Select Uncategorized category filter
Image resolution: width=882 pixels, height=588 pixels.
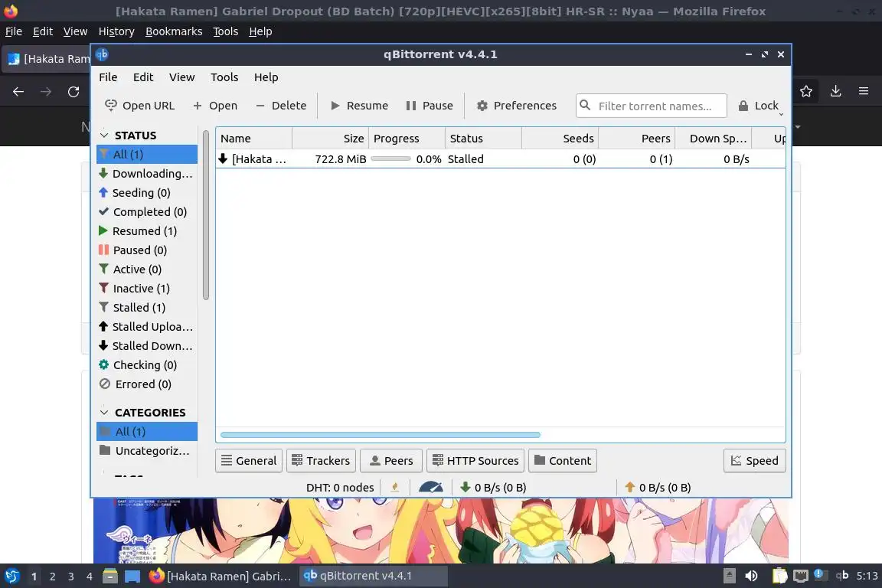tap(147, 451)
